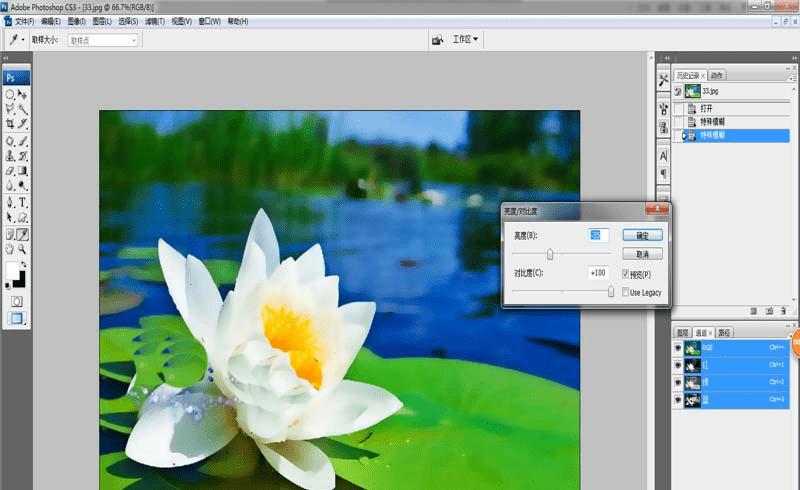The image size is (800, 490).
Task: Reset default foreground and background colors
Action: [x=7, y=286]
